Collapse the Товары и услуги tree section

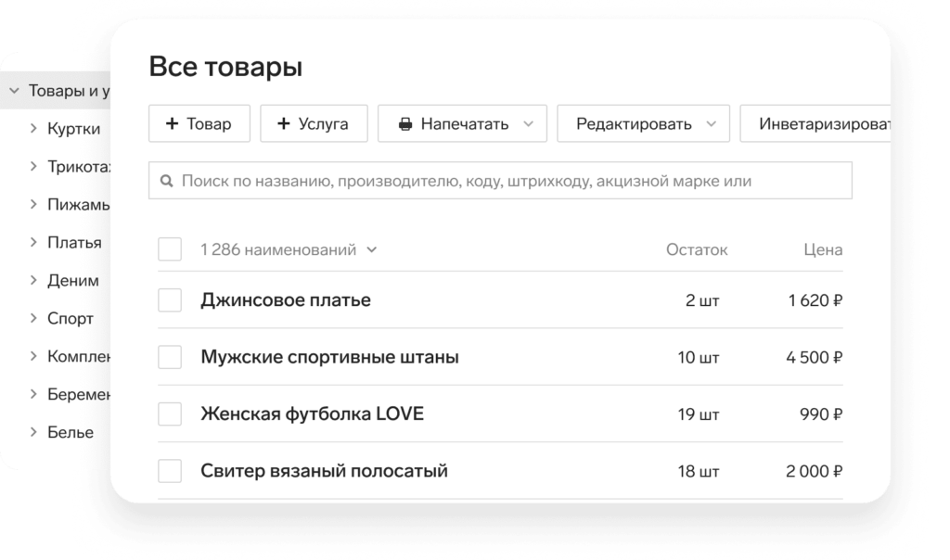coord(13,90)
